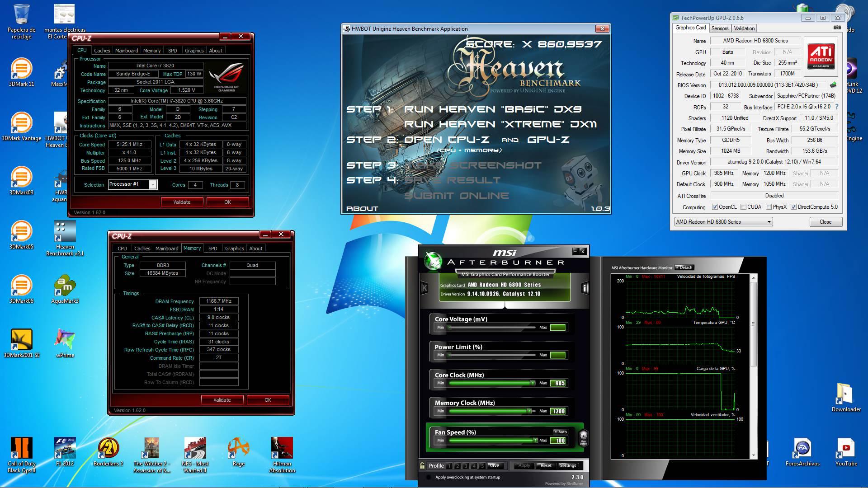Click the Memory Clock slider handle
This screenshot has height=488, width=868.
tap(529, 411)
